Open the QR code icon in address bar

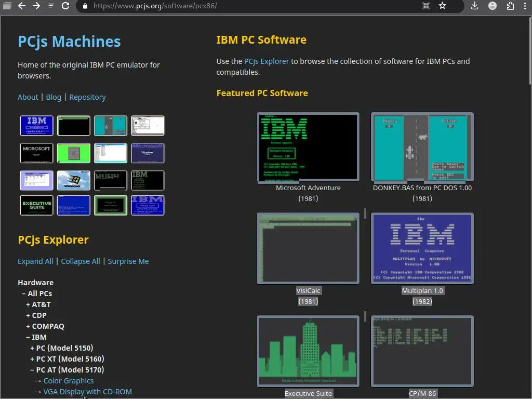(x=426, y=6)
